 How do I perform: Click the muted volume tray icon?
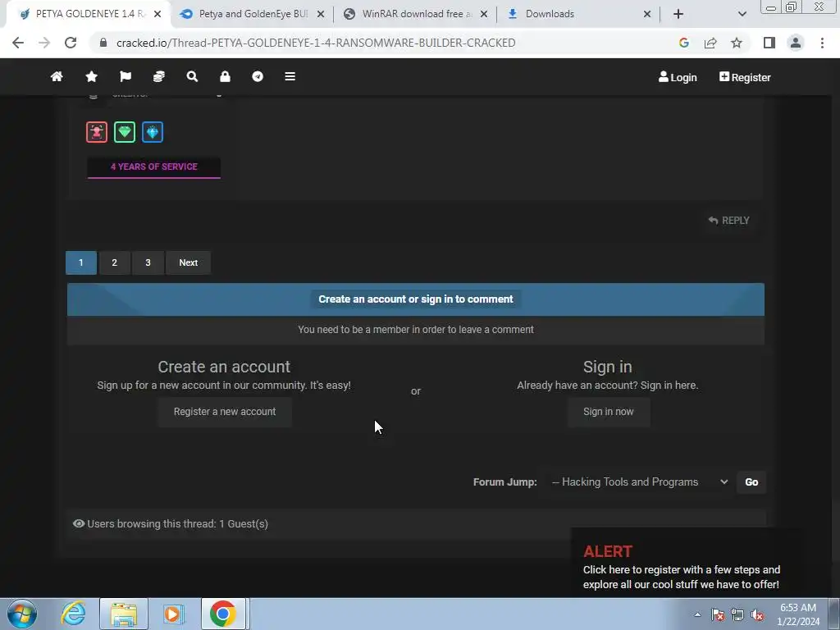[757, 615]
